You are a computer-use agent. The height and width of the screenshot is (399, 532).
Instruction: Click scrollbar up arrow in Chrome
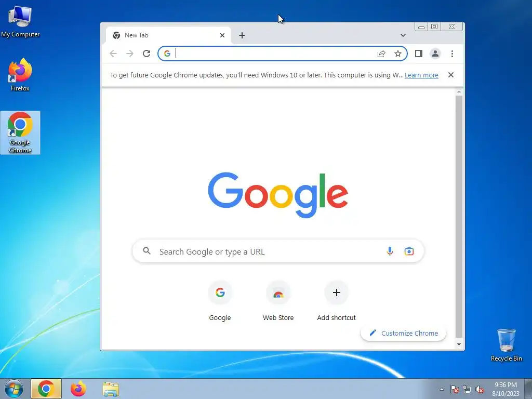[459, 91]
